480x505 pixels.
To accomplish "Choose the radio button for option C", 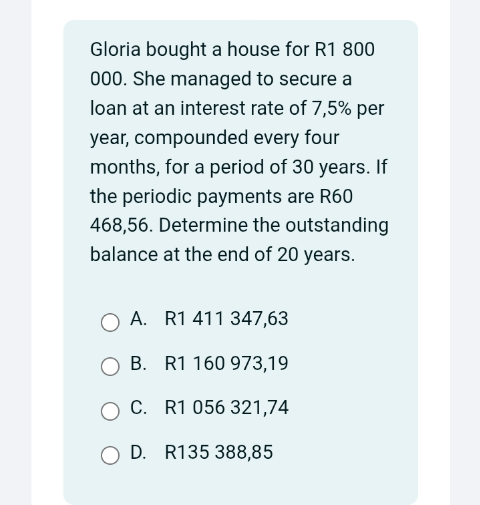I will [x=110, y=411].
